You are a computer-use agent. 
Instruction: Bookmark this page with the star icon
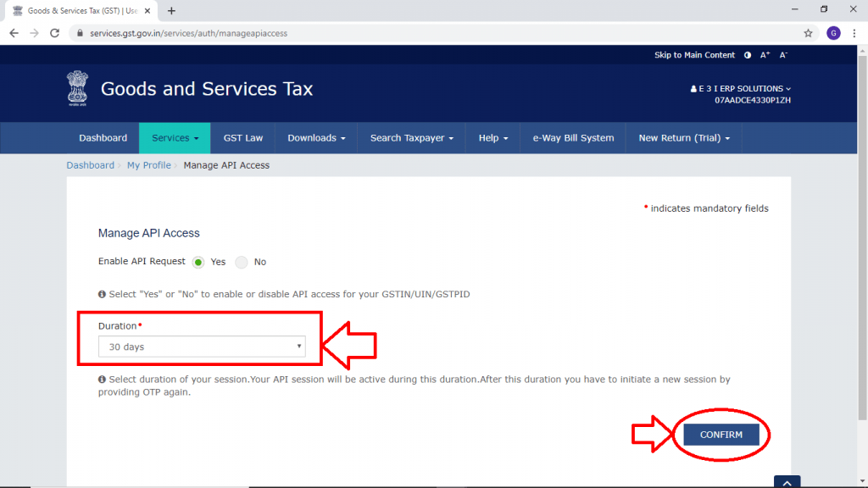pos(808,33)
